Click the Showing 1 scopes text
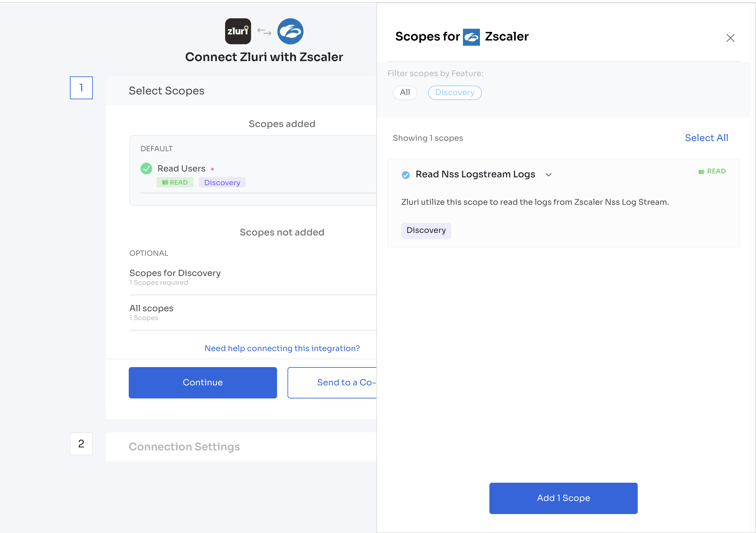 427,138
